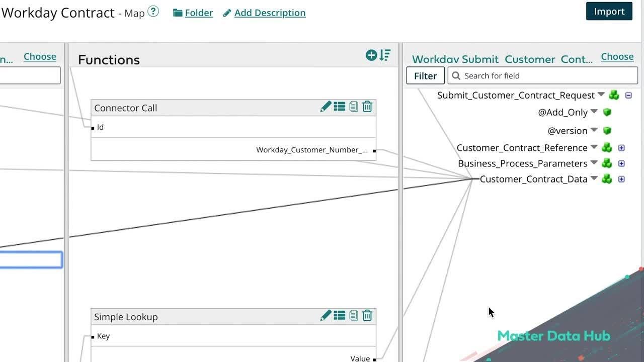Open Submit_Customer_Contract_Request dropdown arrow
The height and width of the screenshot is (362, 644).
point(601,95)
